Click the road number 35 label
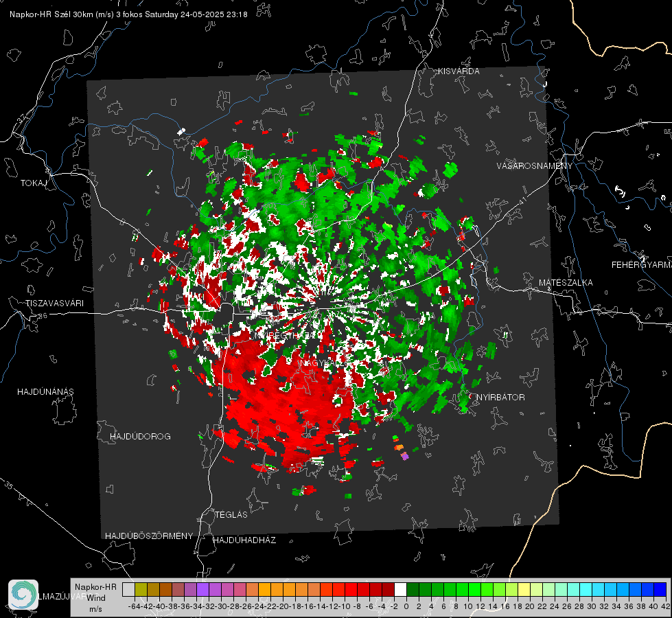The width and height of the screenshot is (672, 618). tap(8, 485)
